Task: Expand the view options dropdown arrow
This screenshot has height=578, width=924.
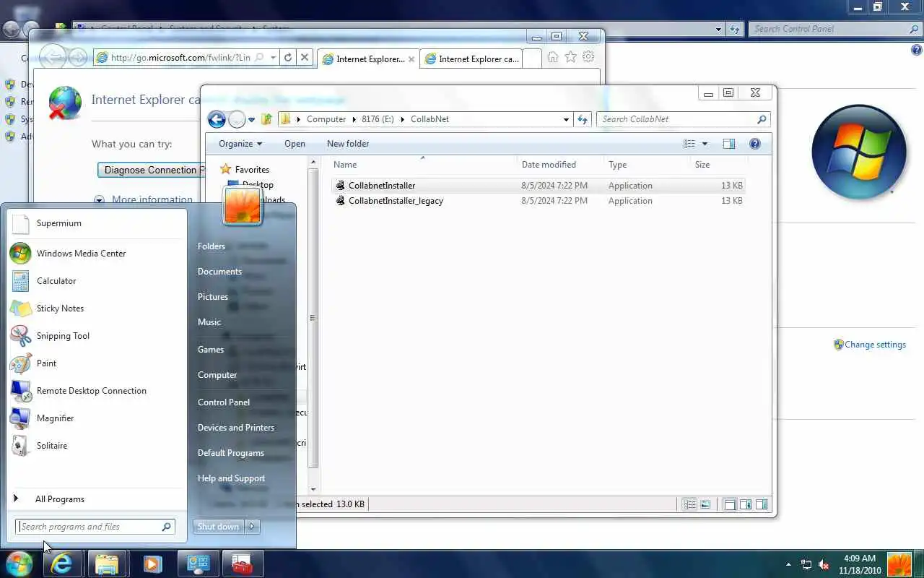Action: (x=705, y=144)
